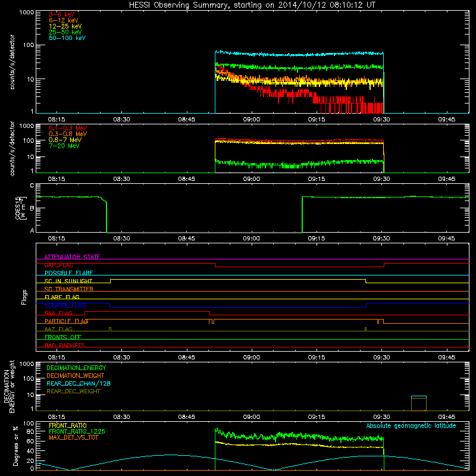Click the 09:45 tick label under the decimation plot
The image size is (476, 476).
tap(447, 417)
